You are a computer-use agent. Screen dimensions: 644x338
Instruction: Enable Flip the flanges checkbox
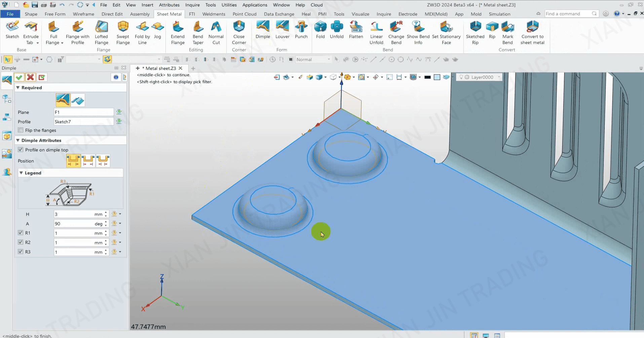click(x=21, y=130)
